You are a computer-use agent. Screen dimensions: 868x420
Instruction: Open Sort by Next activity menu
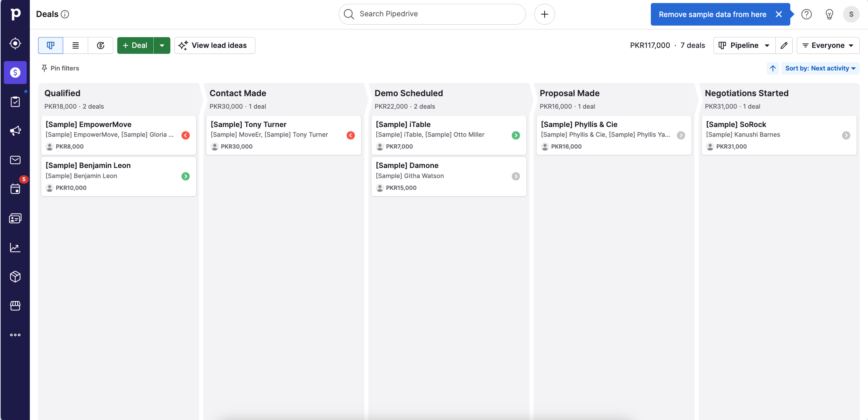click(x=820, y=68)
